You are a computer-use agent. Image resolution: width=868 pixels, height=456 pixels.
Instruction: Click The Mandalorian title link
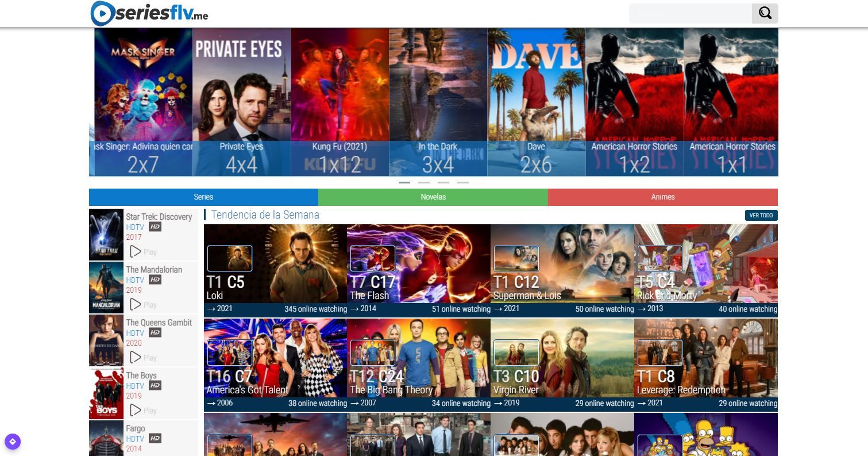point(154,270)
